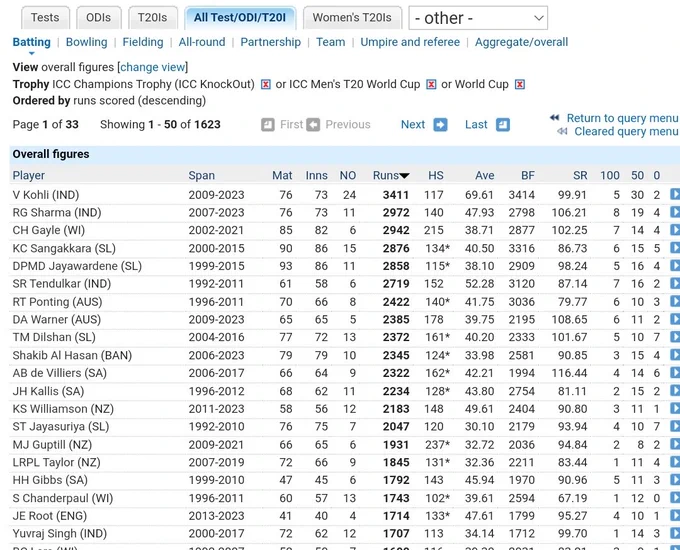This screenshot has width=680, height=550.
Task: Switch to the ODIs tab
Action: [x=98, y=18]
